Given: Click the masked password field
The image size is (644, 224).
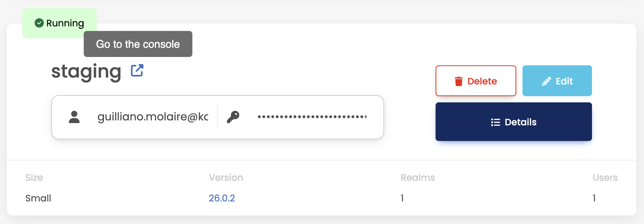Looking at the screenshot, I should [x=312, y=117].
